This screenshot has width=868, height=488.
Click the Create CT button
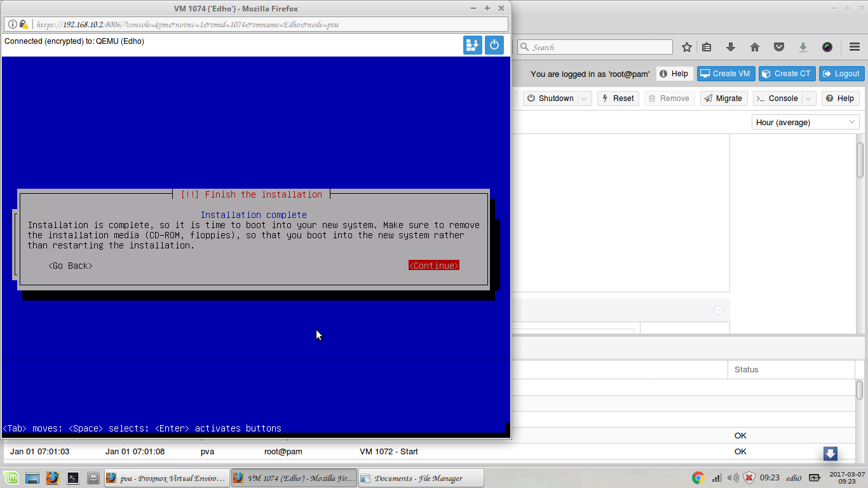click(x=787, y=74)
